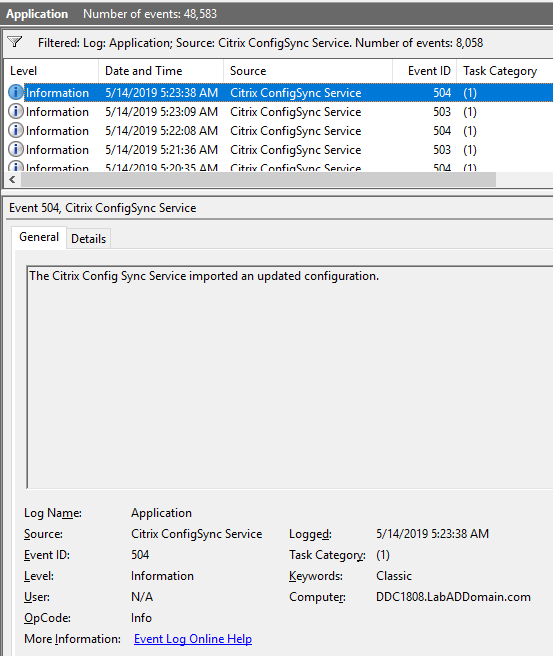Sort by Task Category column header
The image size is (553, 656).
(x=504, y=71)
